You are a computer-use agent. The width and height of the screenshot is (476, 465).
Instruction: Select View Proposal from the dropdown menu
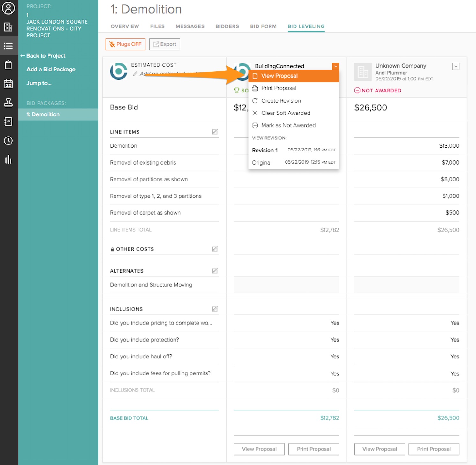click(279, 76)
